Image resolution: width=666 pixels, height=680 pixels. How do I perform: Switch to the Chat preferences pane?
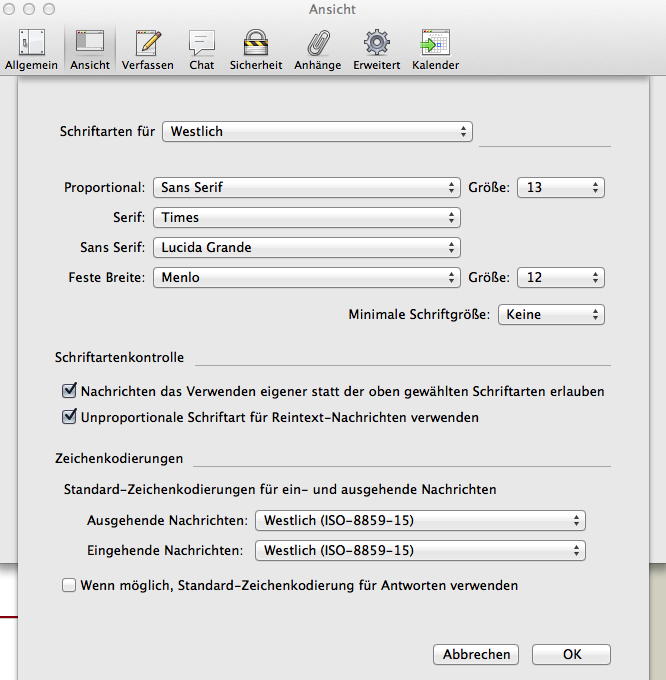202,49
